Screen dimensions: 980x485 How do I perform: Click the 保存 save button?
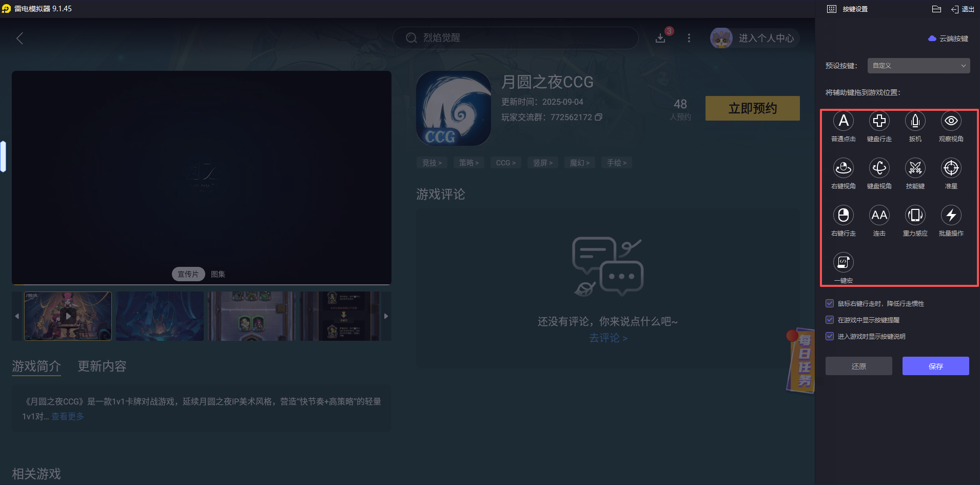click(936, 366)
